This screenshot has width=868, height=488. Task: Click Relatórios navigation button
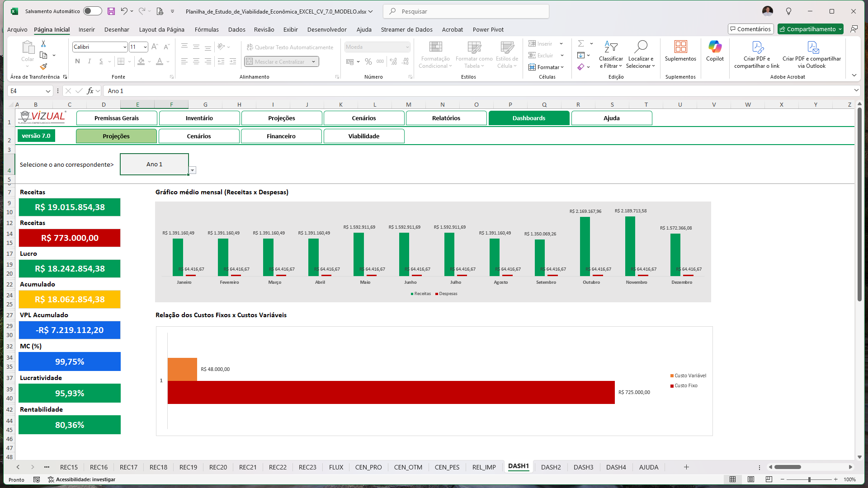[x=446, y=118]
